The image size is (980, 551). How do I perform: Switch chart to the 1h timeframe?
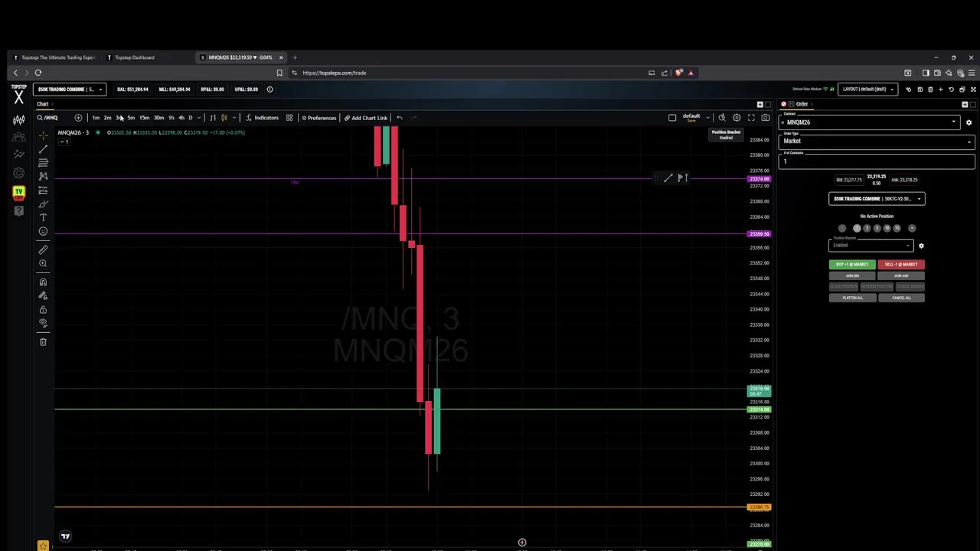coord(171,118)
